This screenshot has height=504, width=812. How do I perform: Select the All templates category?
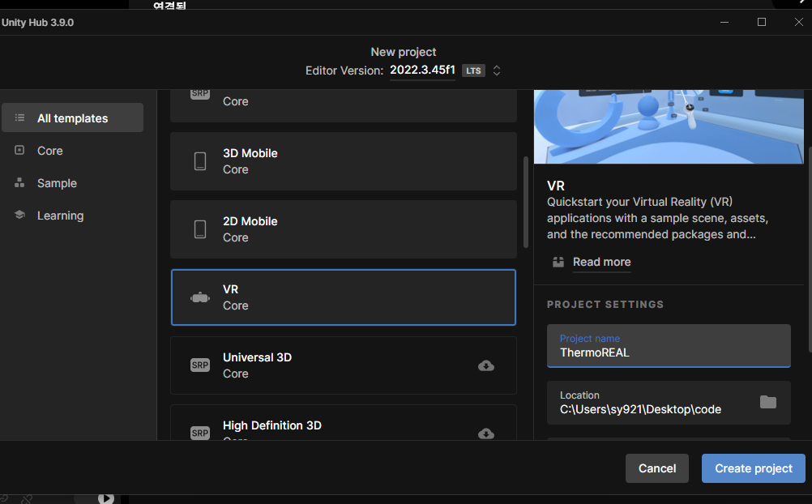[x=72, y=117]
